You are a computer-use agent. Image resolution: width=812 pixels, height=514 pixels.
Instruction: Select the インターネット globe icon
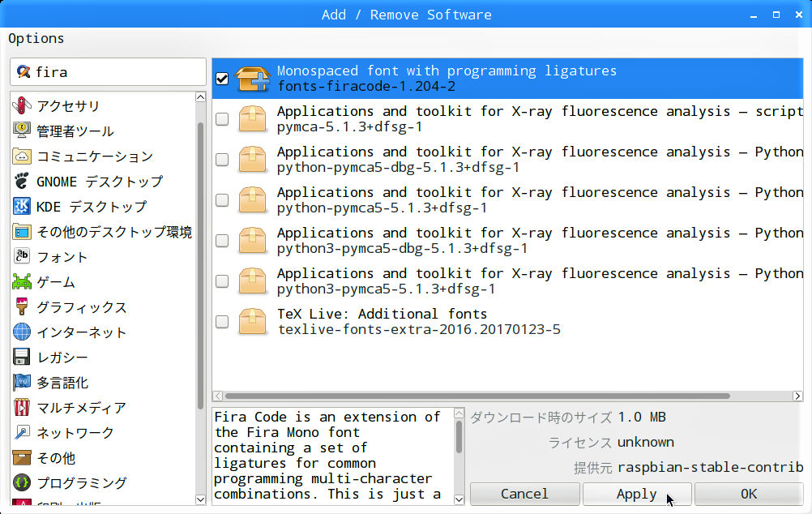pos(22,332)
